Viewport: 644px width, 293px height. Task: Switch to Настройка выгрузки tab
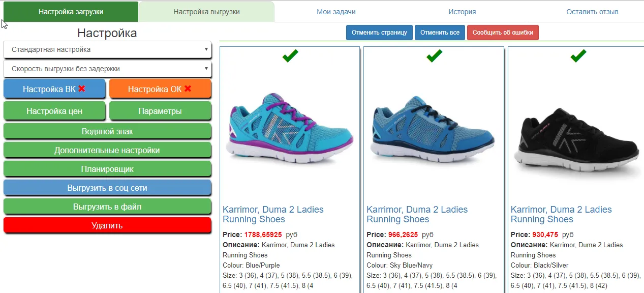click(206, 12)
